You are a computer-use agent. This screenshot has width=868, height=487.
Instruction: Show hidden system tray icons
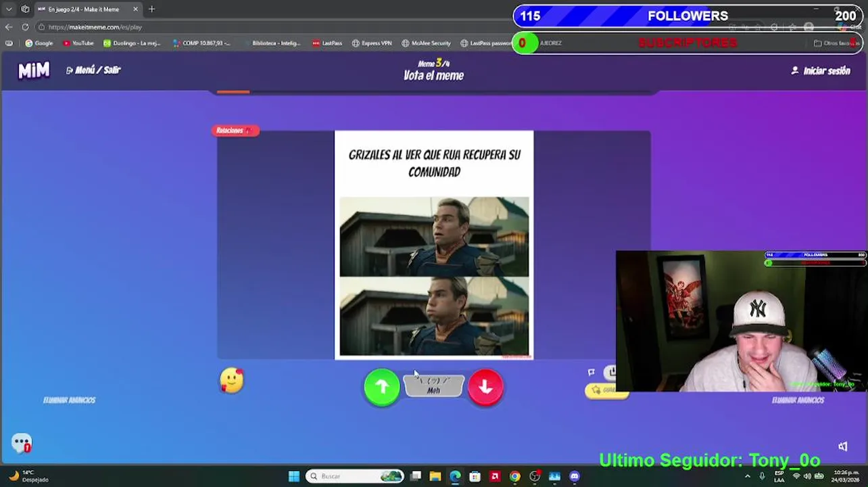747,476
